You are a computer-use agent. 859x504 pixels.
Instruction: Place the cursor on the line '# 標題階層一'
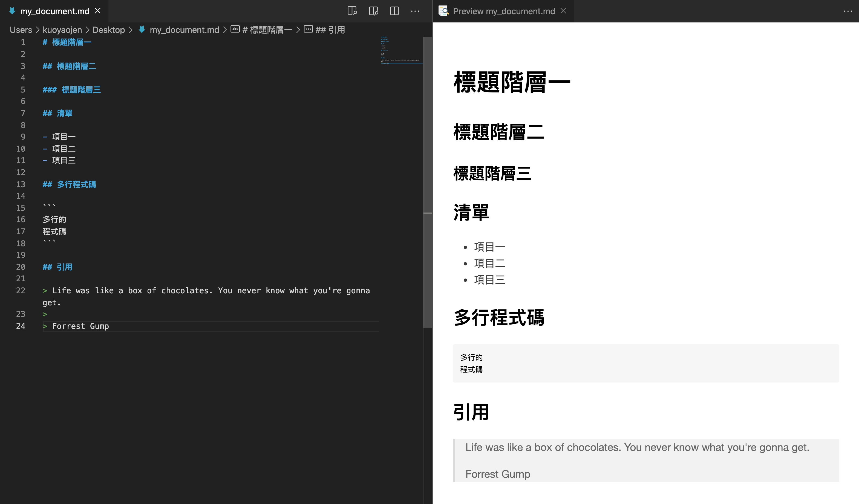pyautogui.click(x=67, y=42)
